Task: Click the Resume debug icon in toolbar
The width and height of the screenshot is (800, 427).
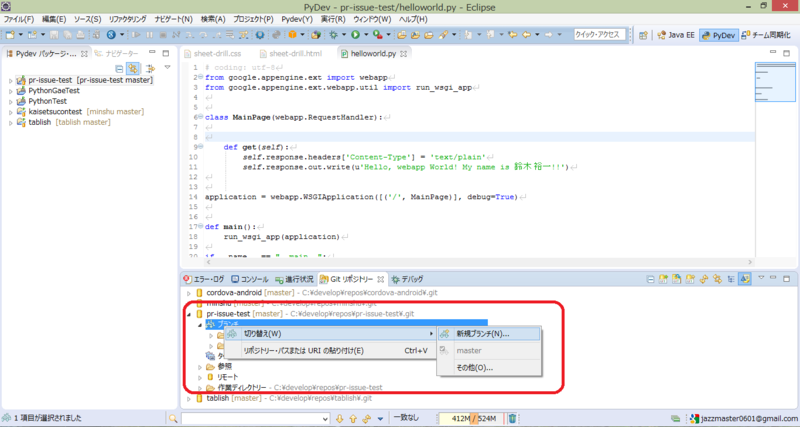Action: pos(136,35)
